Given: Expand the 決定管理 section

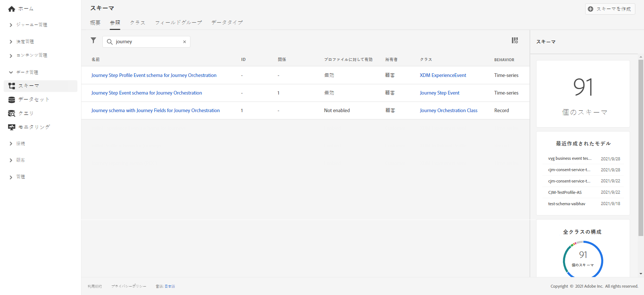Looking at the screenshot, I should pos(22,42).
